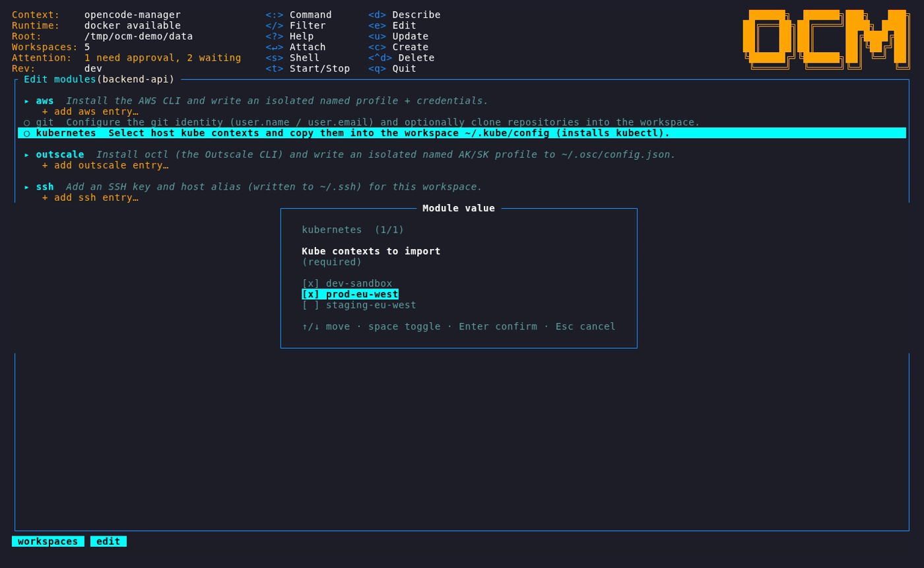Click the 'kubernetes (1/1)' step label
This screenshot has width=924, height=568.
(x=353, y=230)
